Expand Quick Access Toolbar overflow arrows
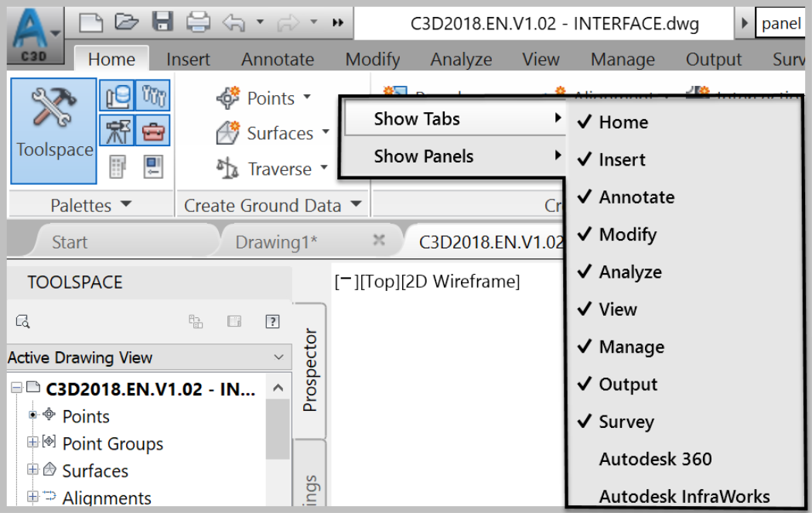The height and width of the screenshot is (513, 812). tap(338, 22)
